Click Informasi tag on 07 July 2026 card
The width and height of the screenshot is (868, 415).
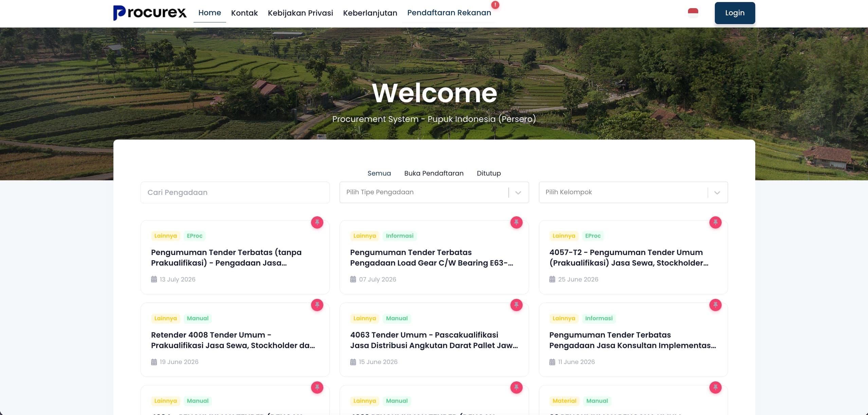pyautogui.click(x=400, y=236)
